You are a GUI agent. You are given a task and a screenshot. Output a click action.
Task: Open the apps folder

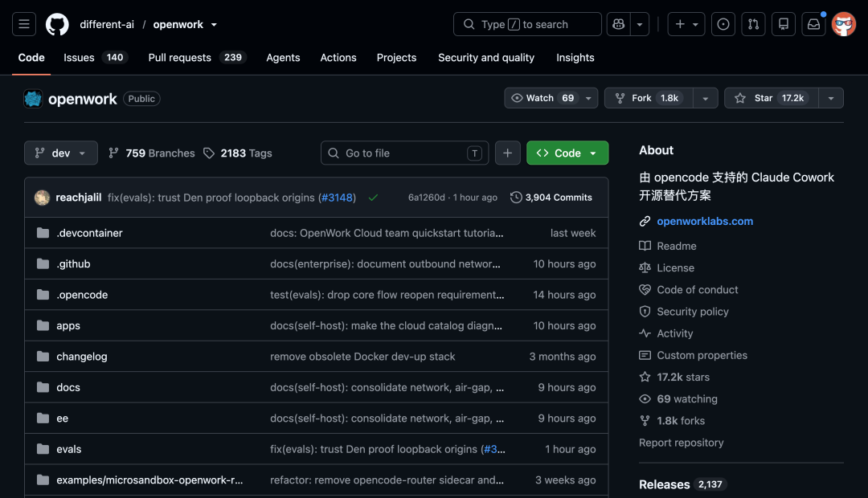pyautogui.click(x=68, y=326)
